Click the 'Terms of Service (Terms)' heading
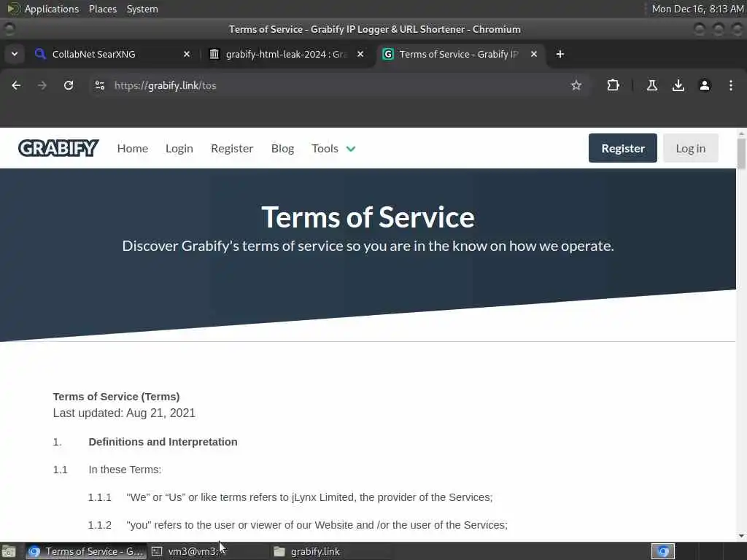Image resolution: width=747 pixels, height=560 pixels. point(116,397)
